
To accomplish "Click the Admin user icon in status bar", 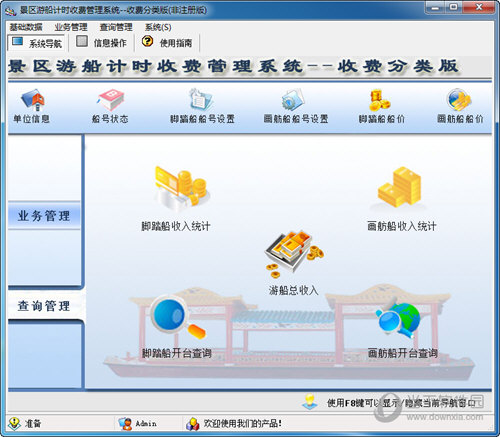I will 125,423.
